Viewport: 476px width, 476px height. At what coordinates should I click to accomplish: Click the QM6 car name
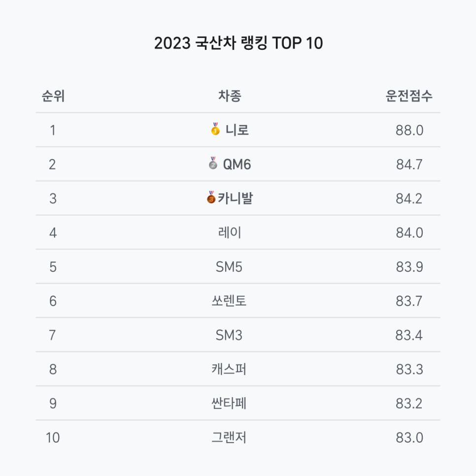click(x=237, y=165)
